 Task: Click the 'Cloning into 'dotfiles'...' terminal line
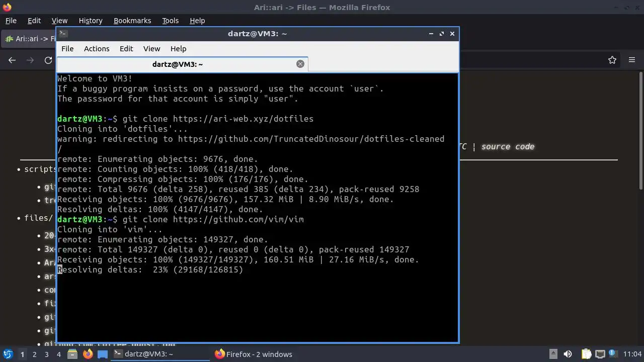(122, 129)
